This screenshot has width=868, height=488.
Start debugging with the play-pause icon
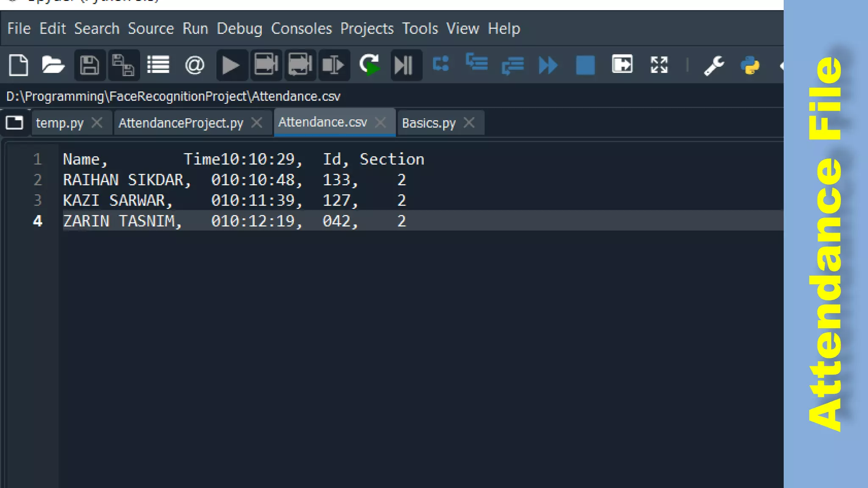[x=406, y=65]
